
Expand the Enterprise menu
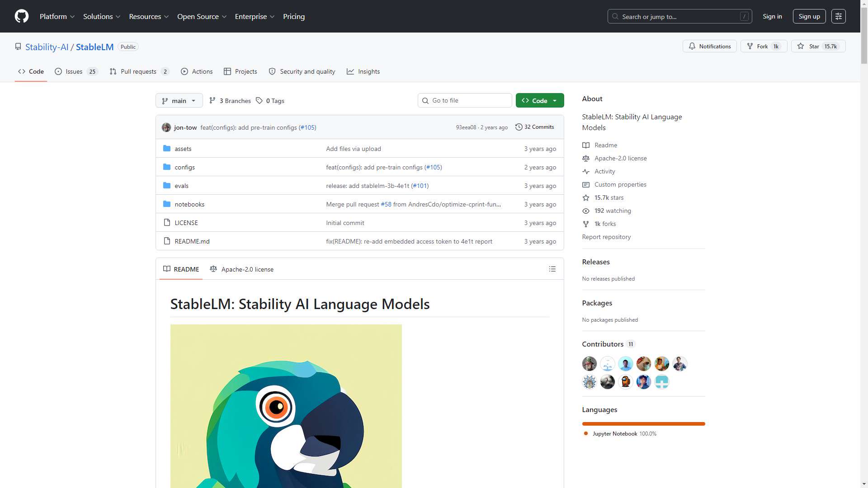[255, 16]
